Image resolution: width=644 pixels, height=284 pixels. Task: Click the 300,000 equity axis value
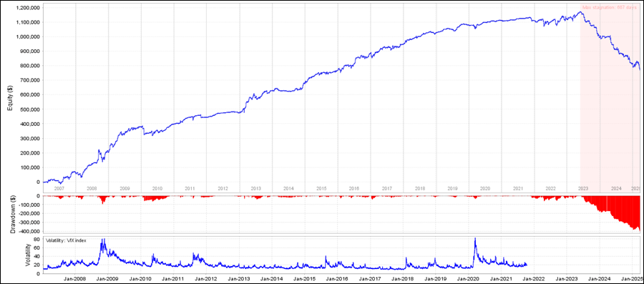tap(30, 138)
